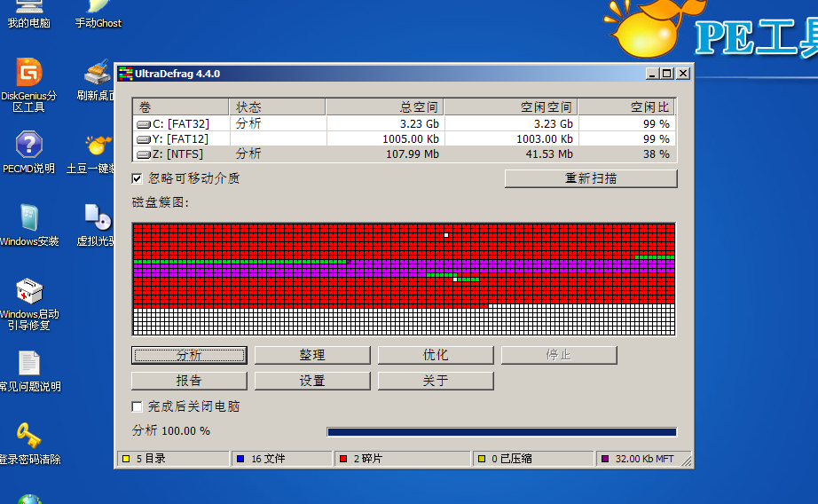818x504 pixels.
Task: Click the 重新扫描 rescan button
Action: tap(591, 178)
